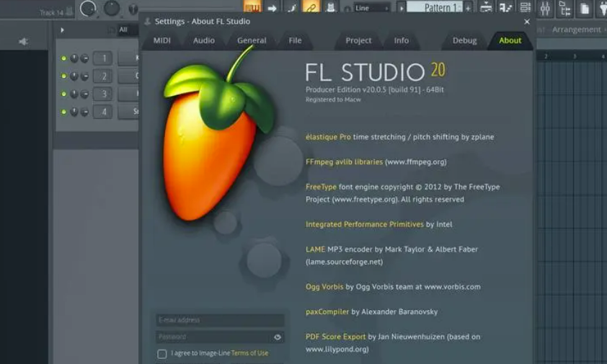Open the Channel rack icon in toolbar
This screenshot has width=607, height=364.
(526, 7)
